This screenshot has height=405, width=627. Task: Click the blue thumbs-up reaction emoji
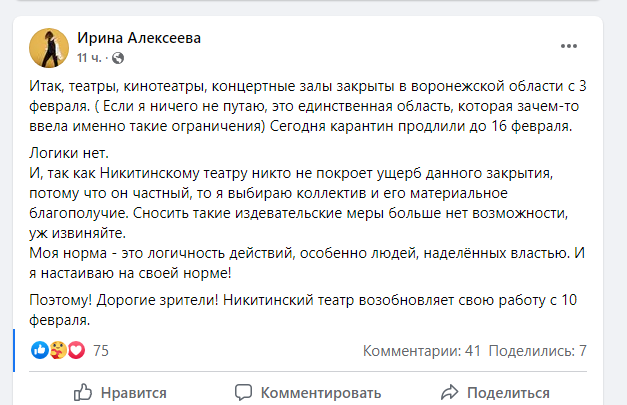coord(40,350)
